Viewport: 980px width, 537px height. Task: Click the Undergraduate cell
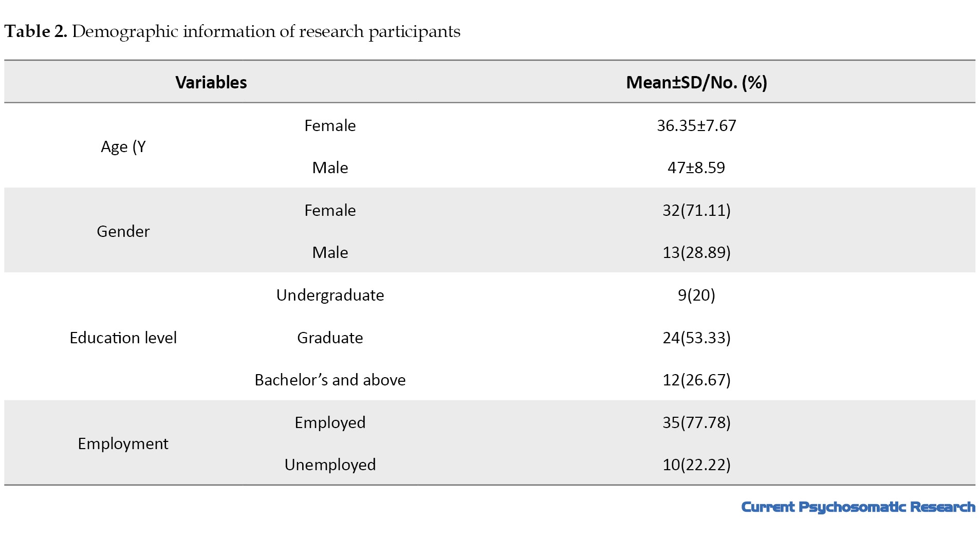330,295
